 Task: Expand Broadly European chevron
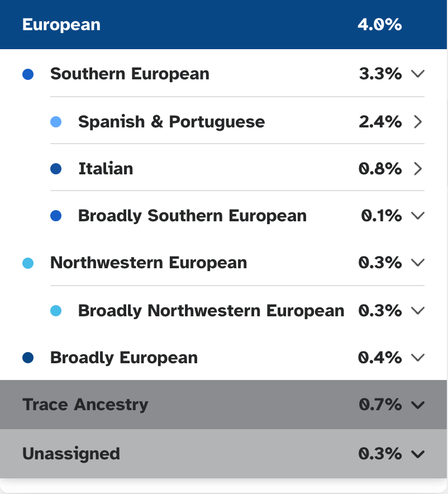tap(418, 358)
